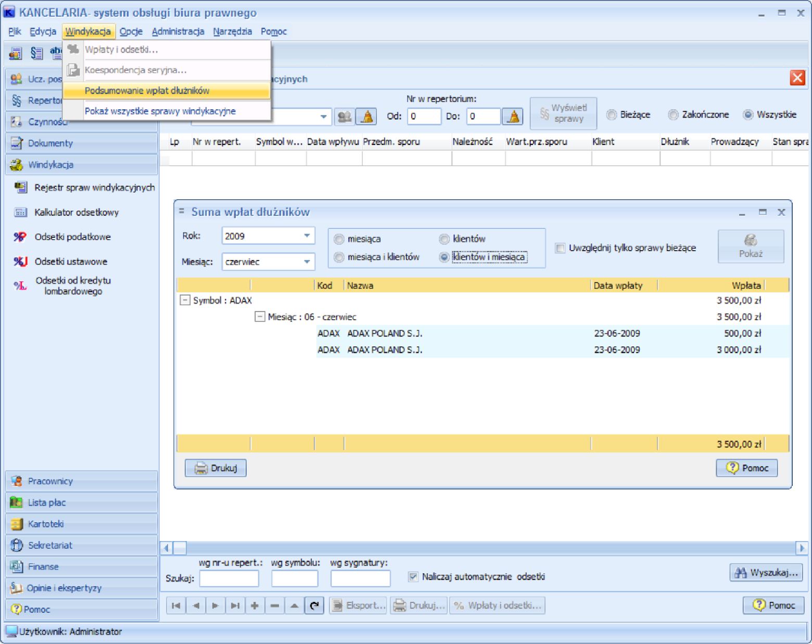This screenshot has width=812, height=644.
Task: Click the broom icon after Do field
Action: pos(513,117)
